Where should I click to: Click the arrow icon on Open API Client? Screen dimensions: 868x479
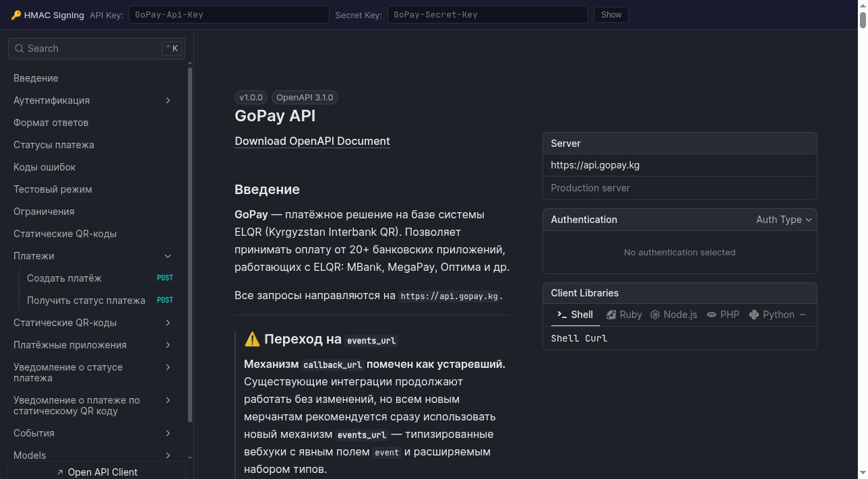[60, 472]
